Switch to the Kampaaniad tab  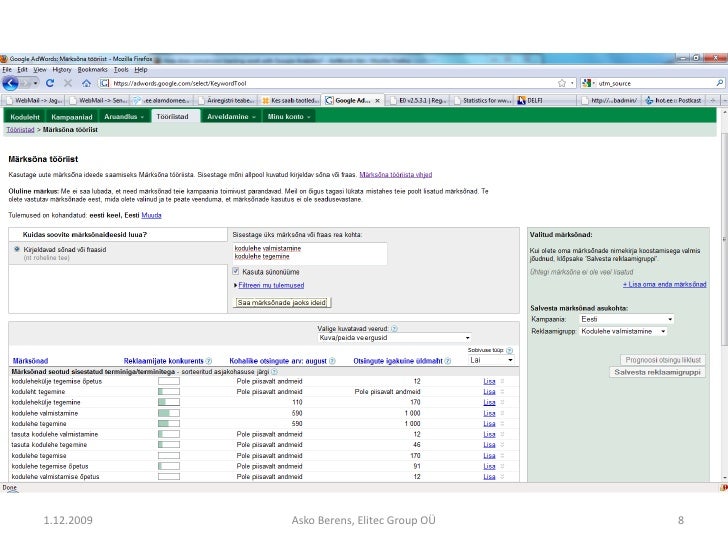[60, 116]
